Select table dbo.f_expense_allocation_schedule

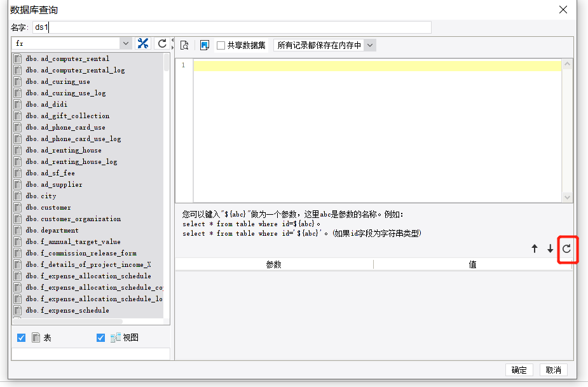pos(88,276)
